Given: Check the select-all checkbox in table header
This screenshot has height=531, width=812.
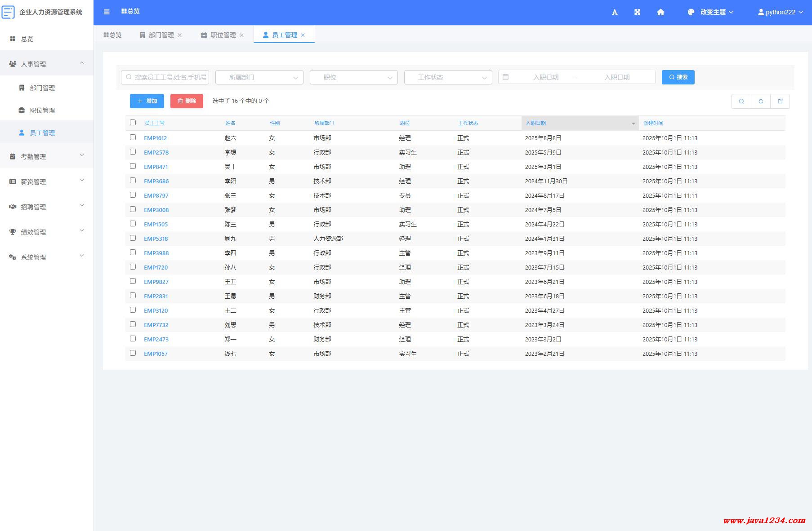Looking at the screenshot, I should click(133, 123).
